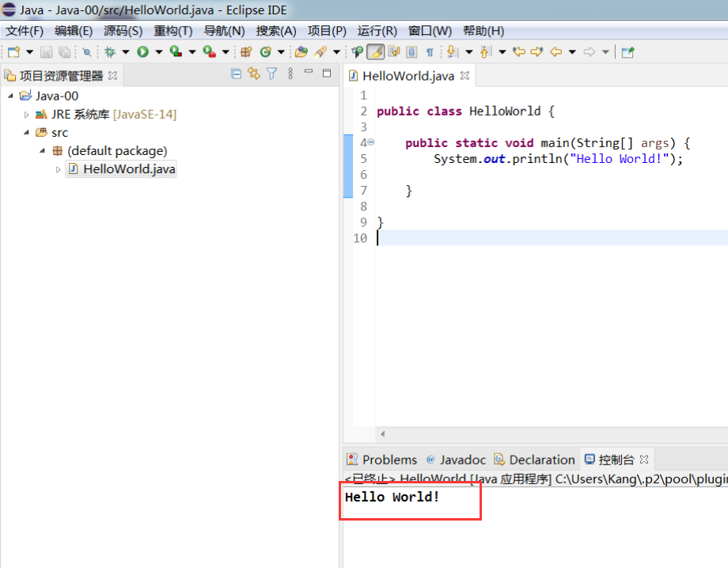The width and height of the screenshot is (728, 568).
Task: Collapse the src folder node
Action: tap(26, 133)
